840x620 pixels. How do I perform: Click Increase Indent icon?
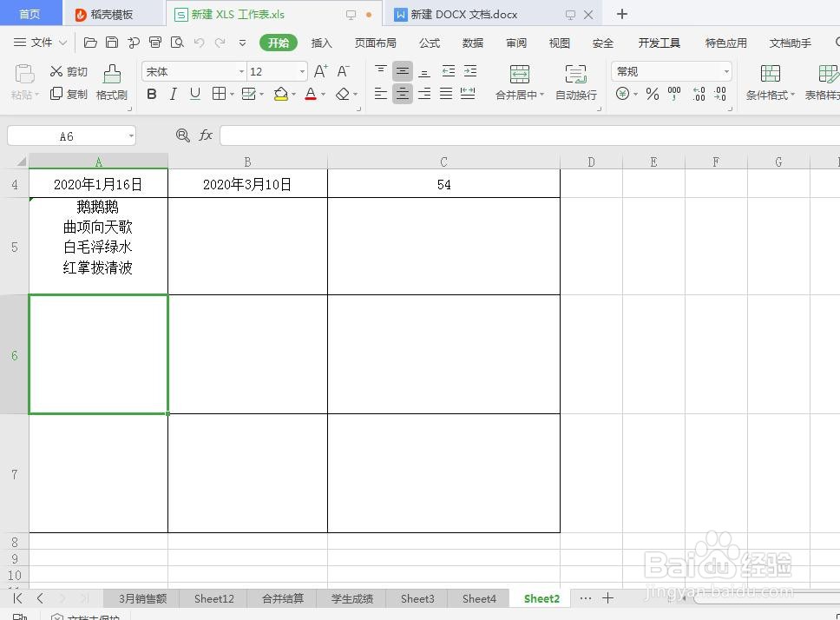[x=470, y=71]
